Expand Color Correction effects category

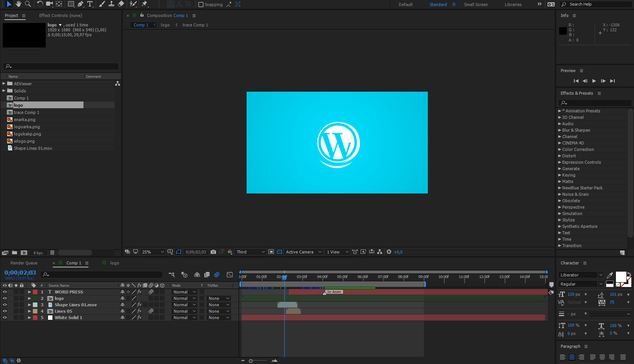pos(560,149)
